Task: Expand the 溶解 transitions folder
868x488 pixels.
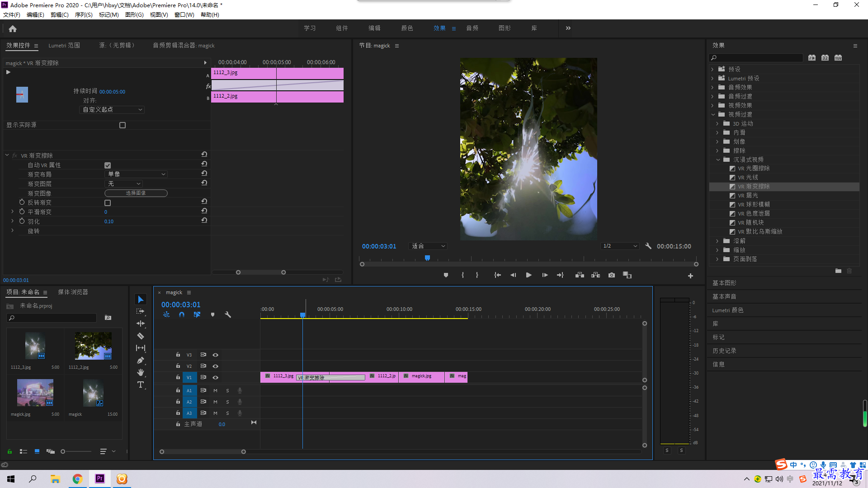Action: pos(717,241)
